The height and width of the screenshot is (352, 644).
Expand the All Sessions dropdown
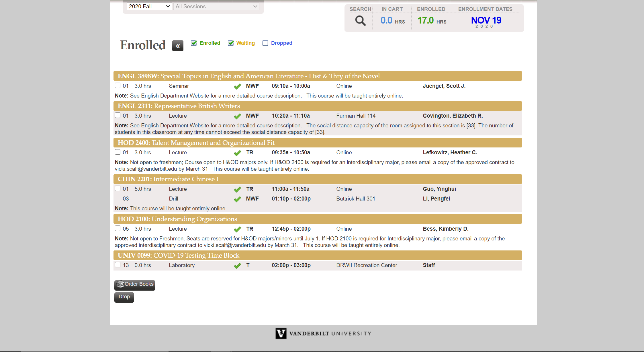216,6
